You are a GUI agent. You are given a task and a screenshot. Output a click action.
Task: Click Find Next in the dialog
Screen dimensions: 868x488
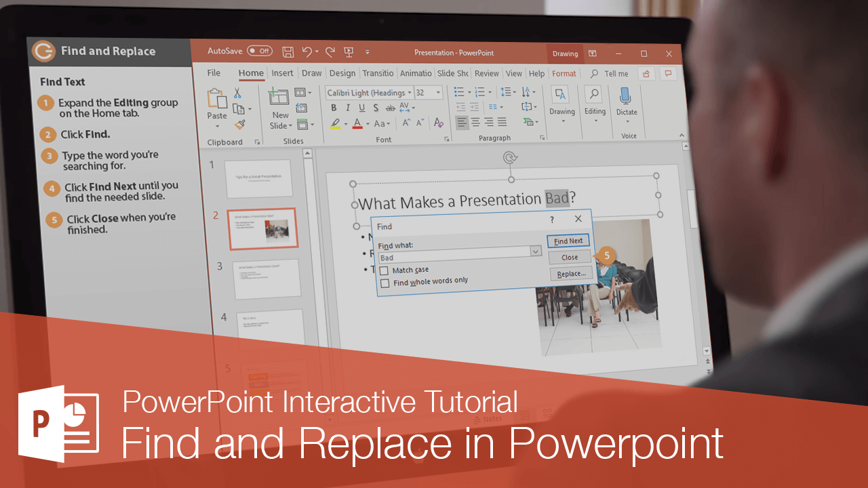coord(568,241)
